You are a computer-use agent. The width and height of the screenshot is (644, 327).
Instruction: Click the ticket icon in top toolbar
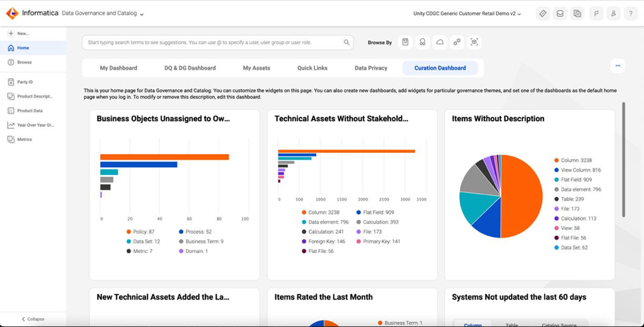(x=542, y=13)
